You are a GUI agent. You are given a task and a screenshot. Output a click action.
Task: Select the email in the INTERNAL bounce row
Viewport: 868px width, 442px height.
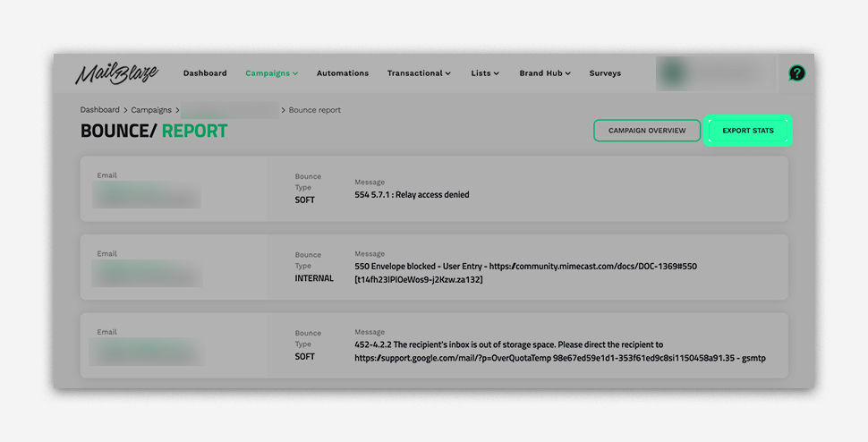coord(149,273)
